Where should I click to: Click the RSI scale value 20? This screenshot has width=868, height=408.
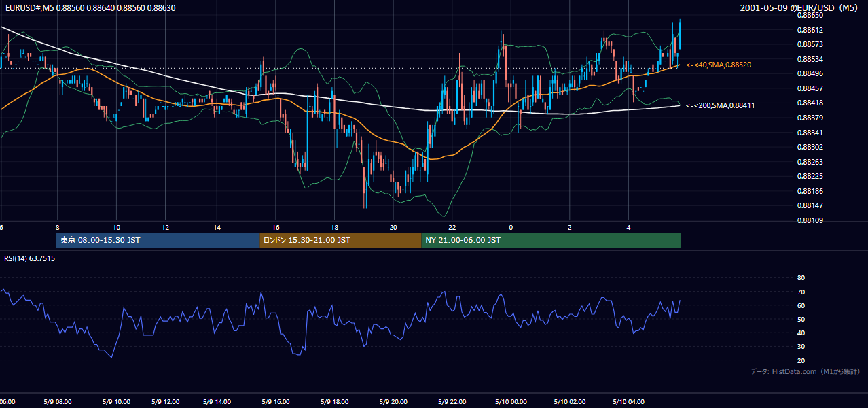(801, 360)
